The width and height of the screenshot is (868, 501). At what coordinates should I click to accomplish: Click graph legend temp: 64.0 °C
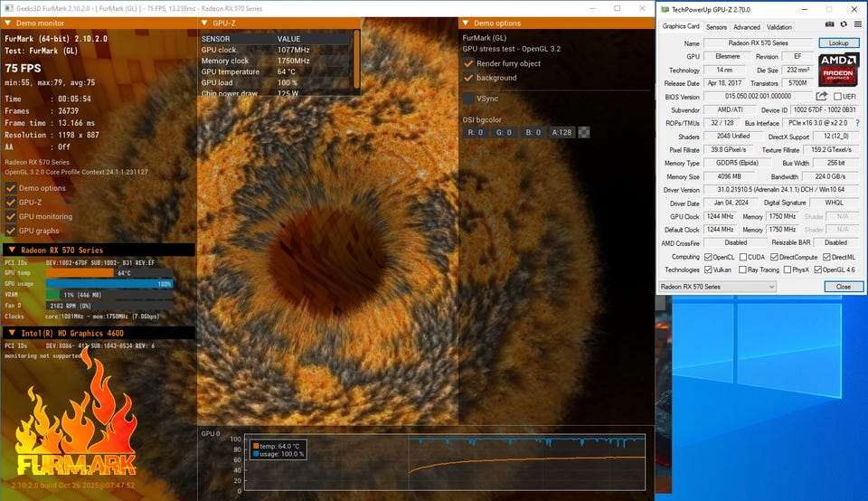[x=279, y=446]
